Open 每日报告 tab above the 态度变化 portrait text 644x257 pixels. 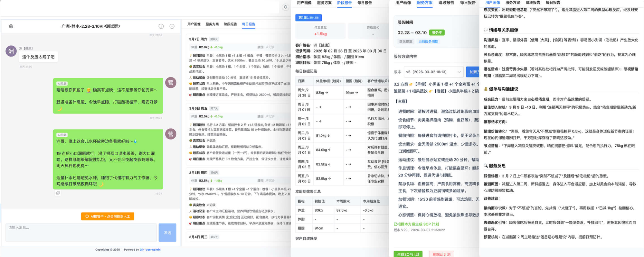[553, 3]
